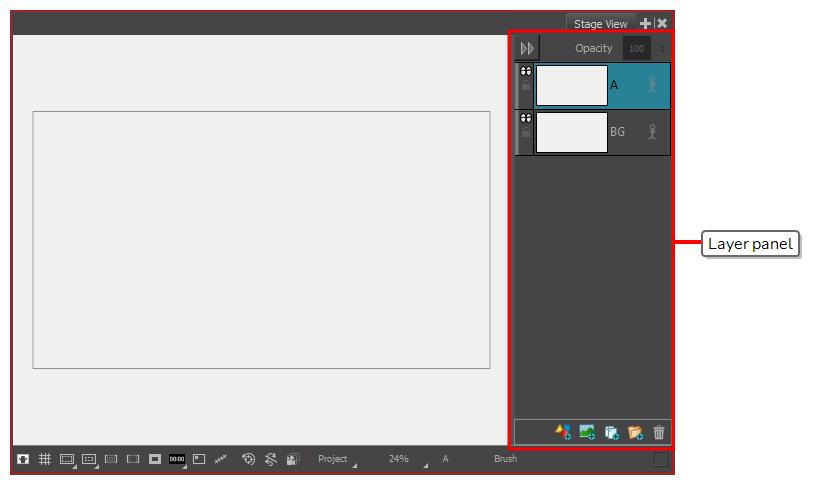Viewport: 814px width, 485px height.
Task: Toggle the stitch-pattern icon in status bar
Action: coord(221,459)
